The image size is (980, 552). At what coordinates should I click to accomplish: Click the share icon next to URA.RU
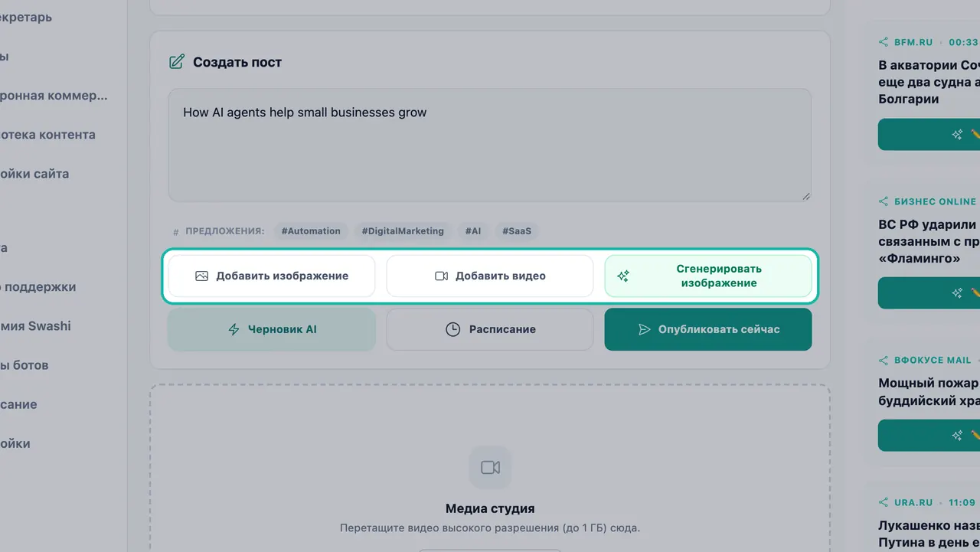coord(884,502)
